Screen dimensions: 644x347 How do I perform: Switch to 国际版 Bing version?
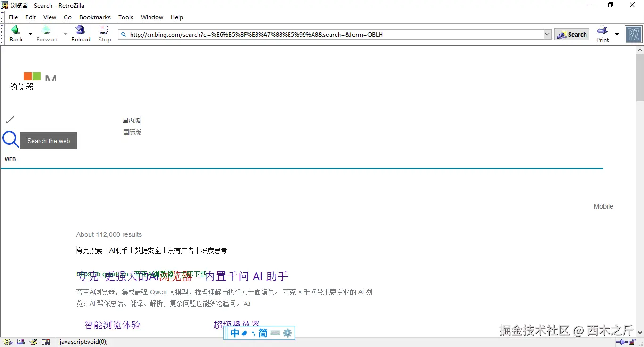click(132, 132)
